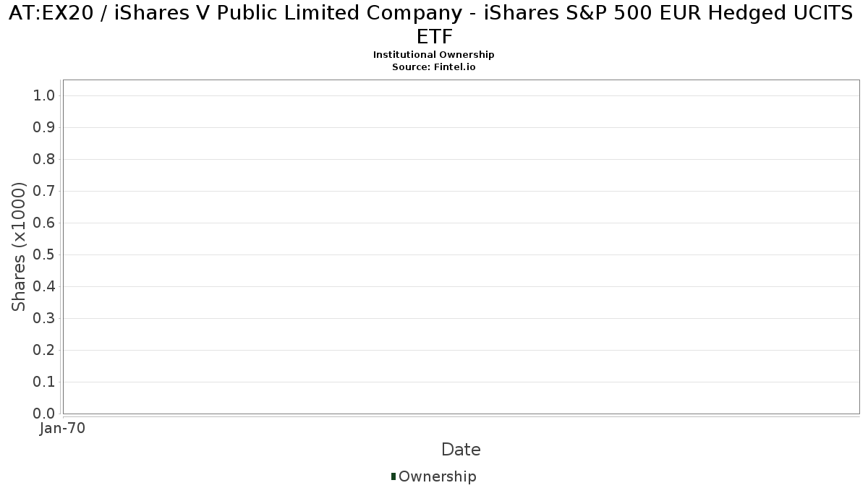Select the 0.6 y-axis tick label
Screen dimensions: 868x488
[x=45, y=223]
